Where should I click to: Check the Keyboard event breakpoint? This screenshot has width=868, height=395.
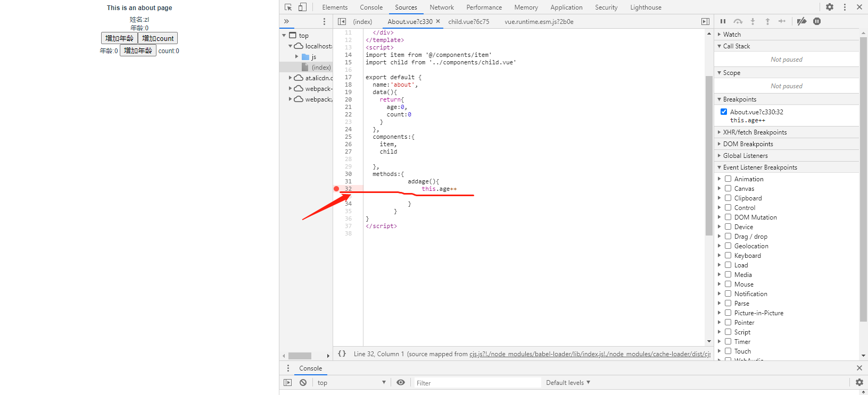[x=728, y=255]
